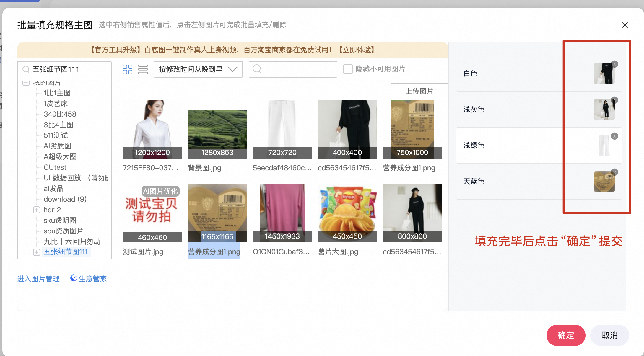Viewport: 644px width, 356px height.
Task: Select the 浅绿色 sales attribute row
Action: coord(539,146)
